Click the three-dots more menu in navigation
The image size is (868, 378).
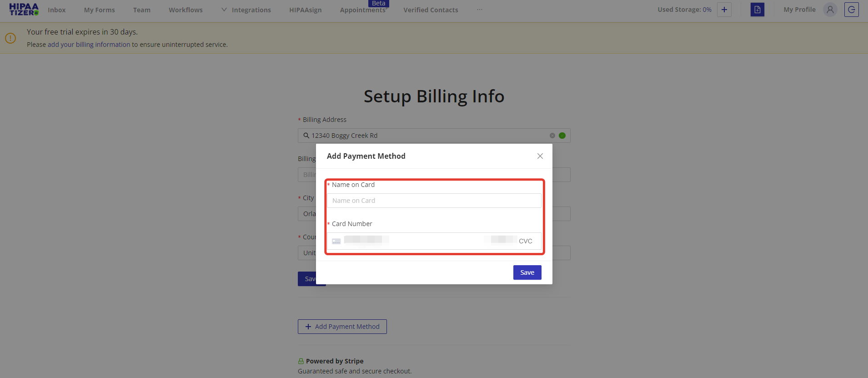[x=480, y=10]
